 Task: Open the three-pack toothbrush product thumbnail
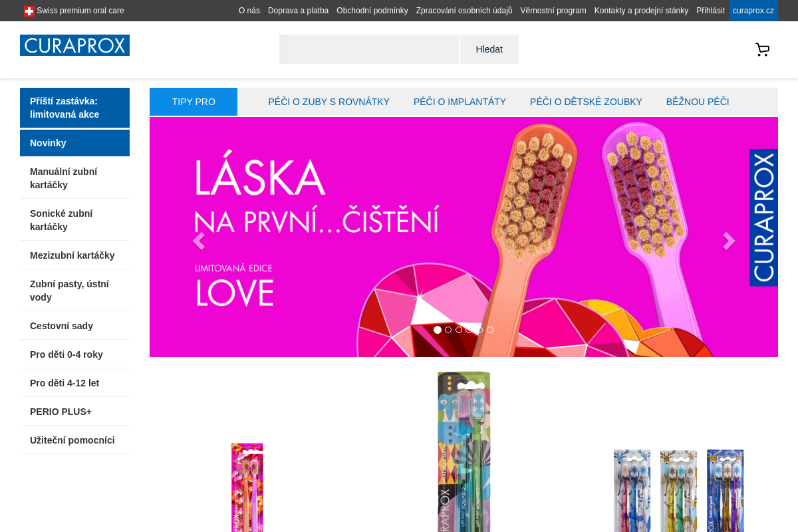coord(678,491)
